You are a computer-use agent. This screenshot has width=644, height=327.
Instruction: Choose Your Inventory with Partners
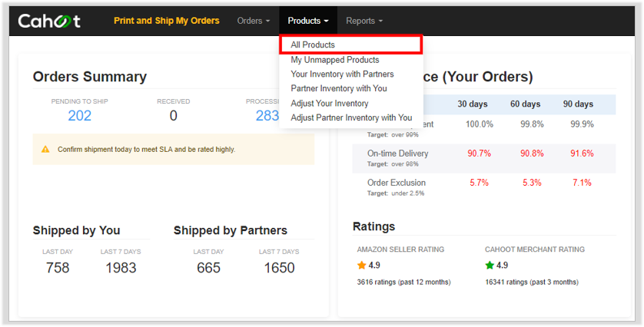point(342,74)
